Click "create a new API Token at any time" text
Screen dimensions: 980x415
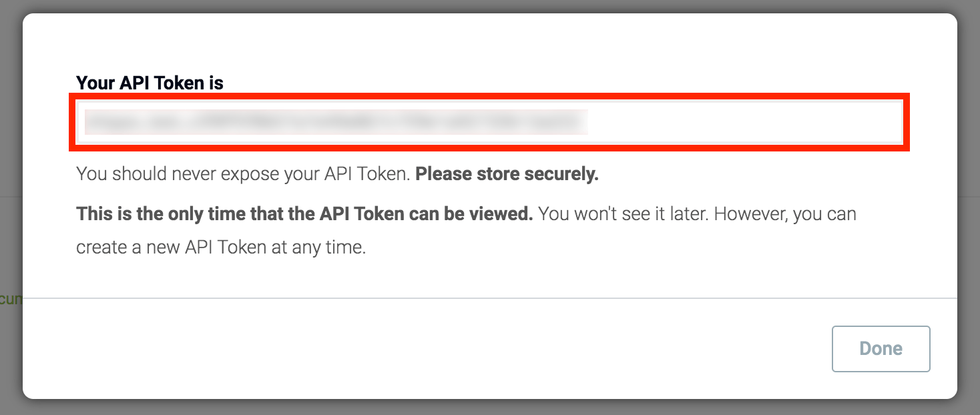(221, 248)
